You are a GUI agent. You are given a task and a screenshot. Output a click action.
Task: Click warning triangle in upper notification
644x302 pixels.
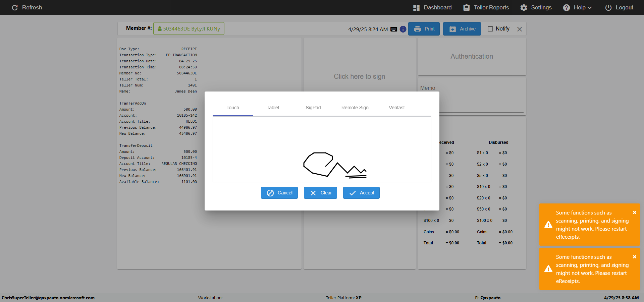(548, 225)
